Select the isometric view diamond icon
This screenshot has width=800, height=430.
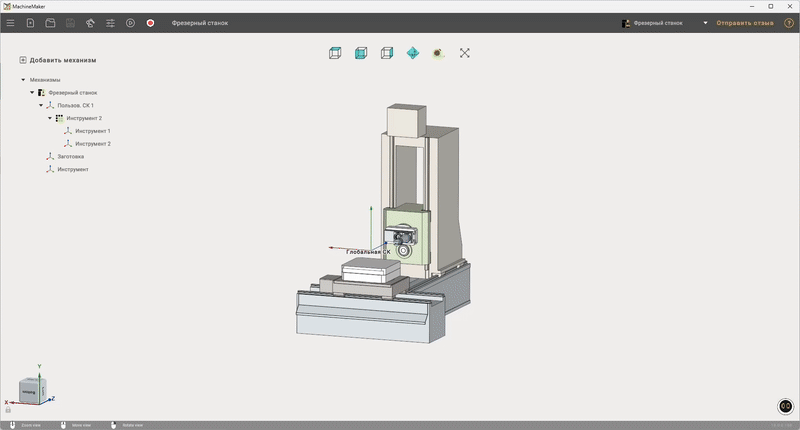[x=413, y=53]
